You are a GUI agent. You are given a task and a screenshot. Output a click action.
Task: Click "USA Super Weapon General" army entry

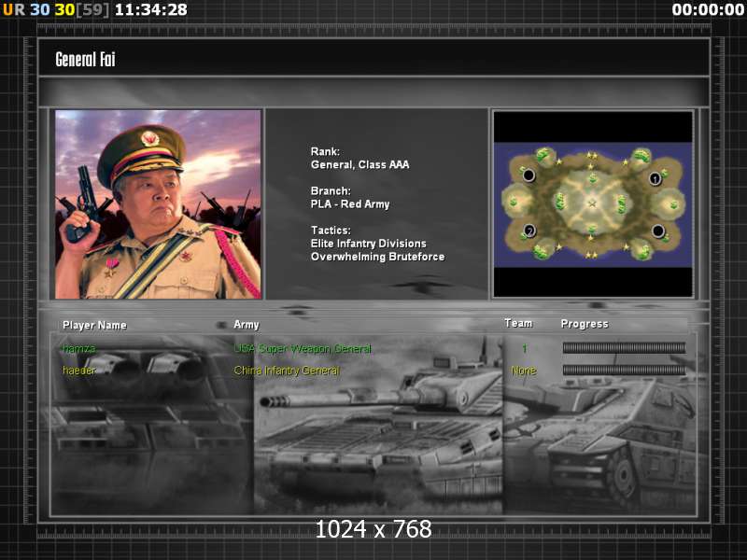click(x=303, y=348)
